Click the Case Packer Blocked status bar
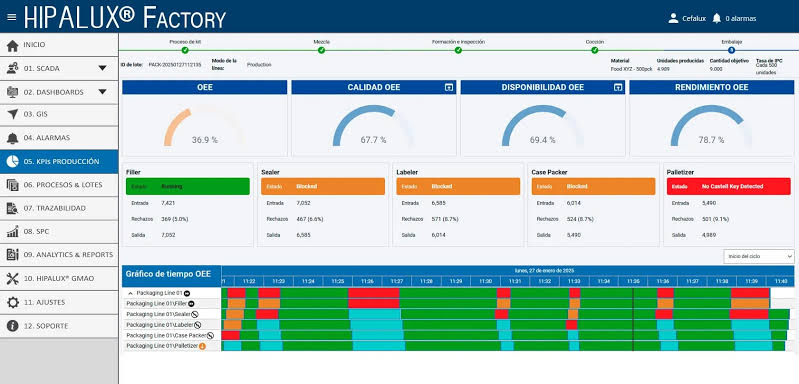Viewport: 799px width, 384px height. click(x=594, y=186)
